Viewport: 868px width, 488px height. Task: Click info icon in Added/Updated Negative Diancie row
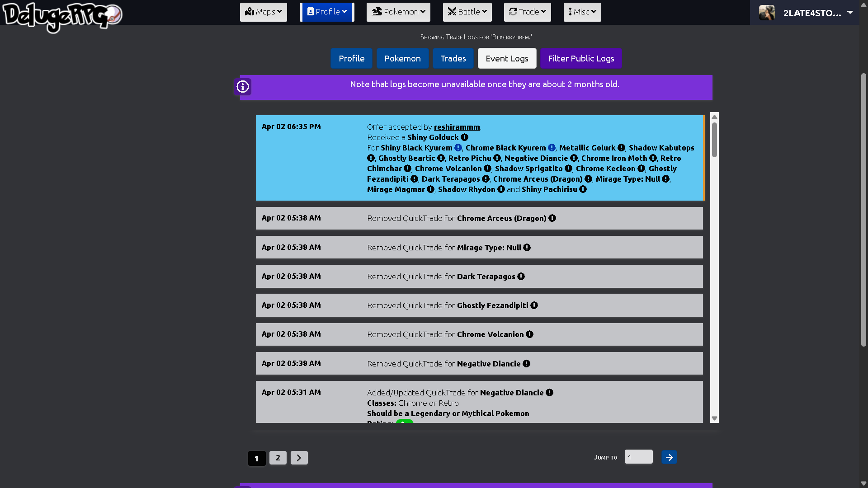coord(550,393)
